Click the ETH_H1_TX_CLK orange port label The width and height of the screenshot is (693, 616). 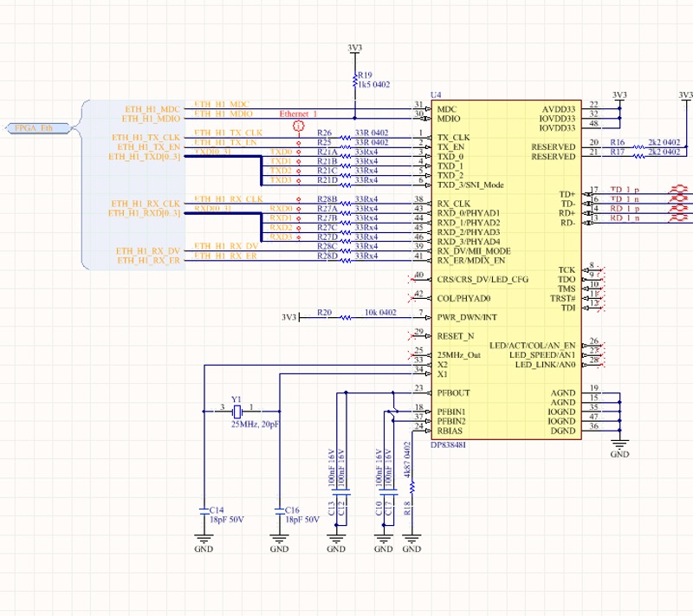146,138
